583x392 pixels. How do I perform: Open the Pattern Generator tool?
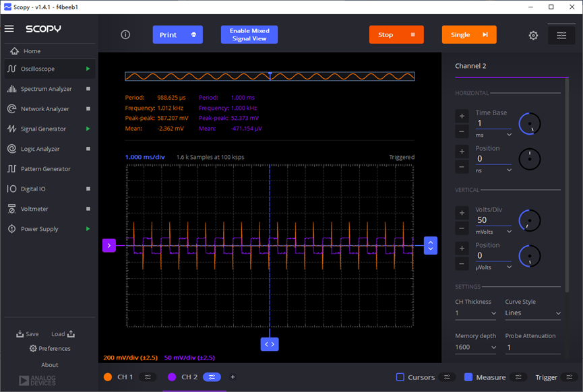tap(45, 169)
